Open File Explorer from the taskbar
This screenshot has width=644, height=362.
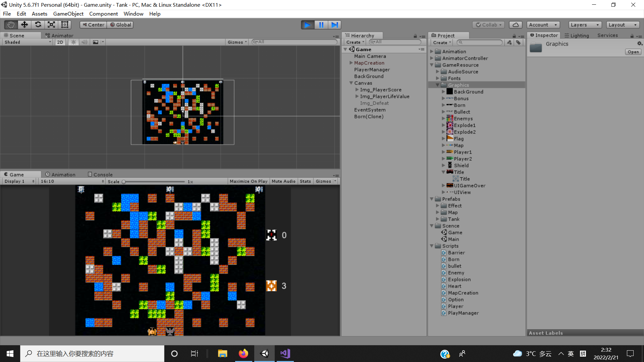point(222,354)
